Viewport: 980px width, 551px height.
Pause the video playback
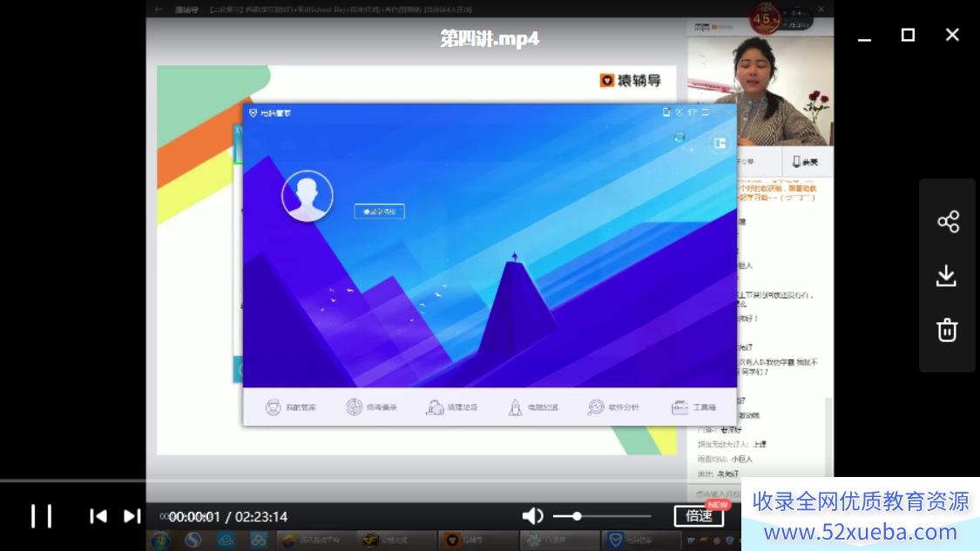(41, 516)
